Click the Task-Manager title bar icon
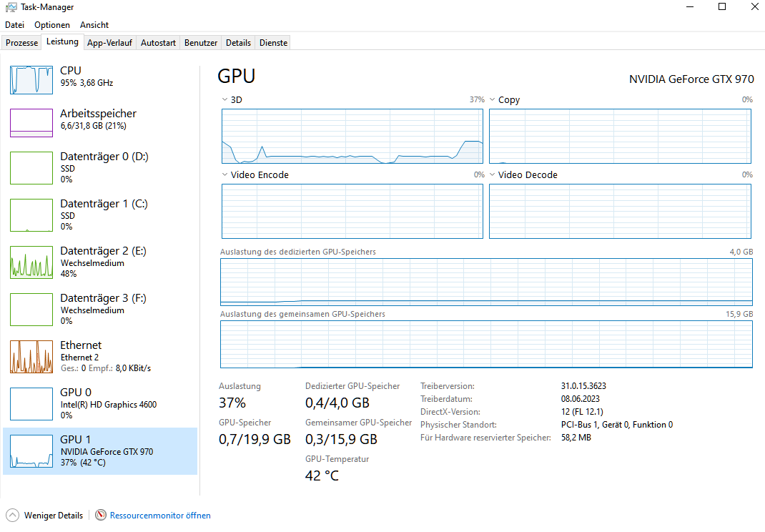This screenshot has width=765, height=532. point(11,7)
